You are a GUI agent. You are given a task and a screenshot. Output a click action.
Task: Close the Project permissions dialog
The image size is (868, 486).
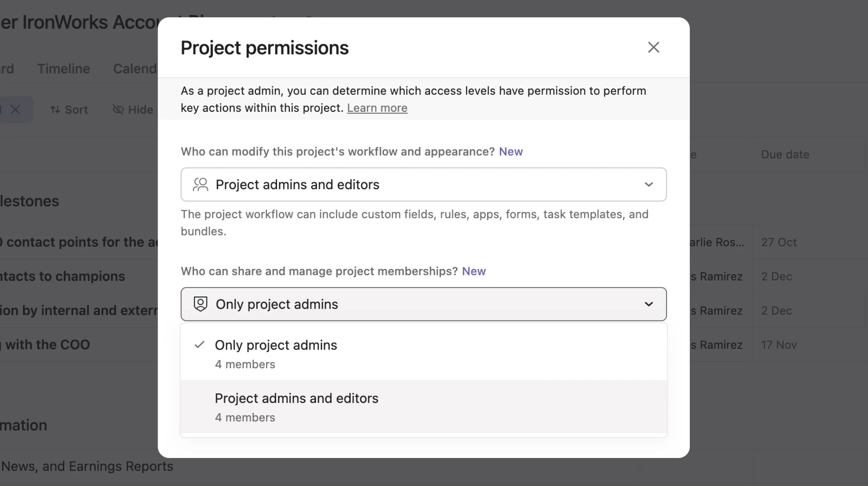653,47
